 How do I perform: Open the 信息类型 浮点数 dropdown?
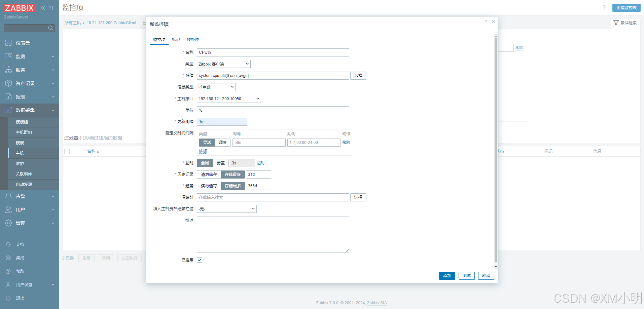click(216, 87)
